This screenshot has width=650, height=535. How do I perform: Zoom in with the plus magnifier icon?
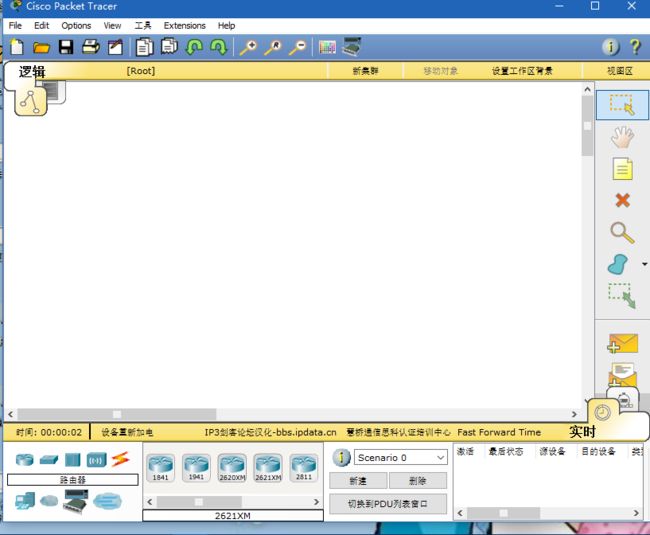click(249, 47)
